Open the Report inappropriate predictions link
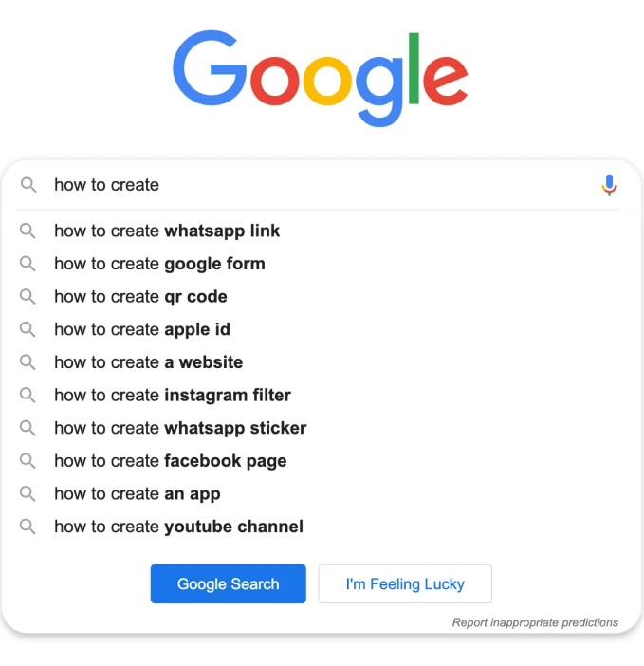644x666 pixels. pos(535,623)
